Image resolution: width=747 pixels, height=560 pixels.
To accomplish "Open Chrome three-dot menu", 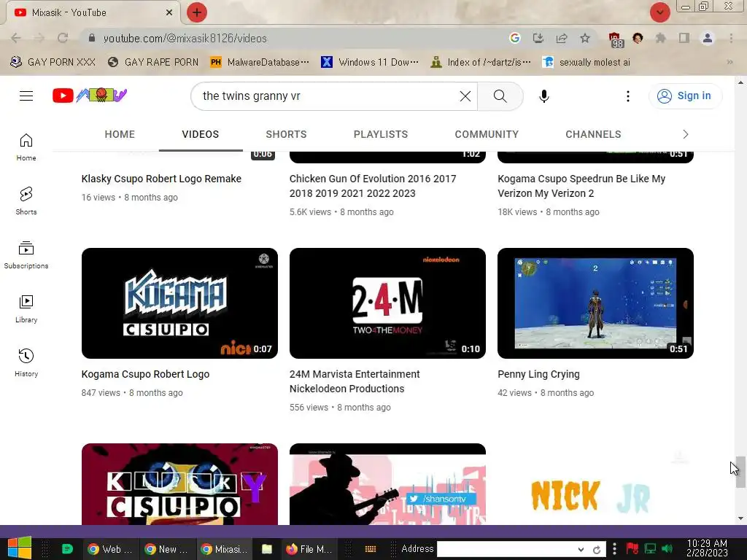I will point(731,38).
